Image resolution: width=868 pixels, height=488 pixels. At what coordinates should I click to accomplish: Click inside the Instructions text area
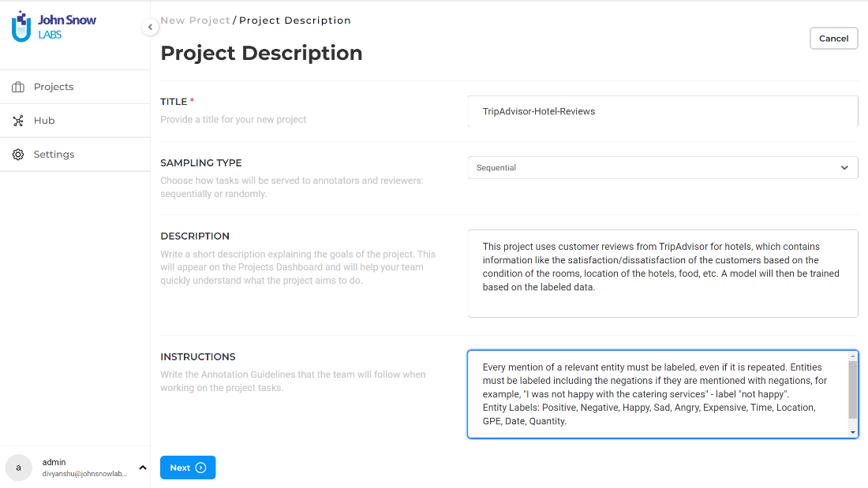pyautogui.click(x=657, y=394)
